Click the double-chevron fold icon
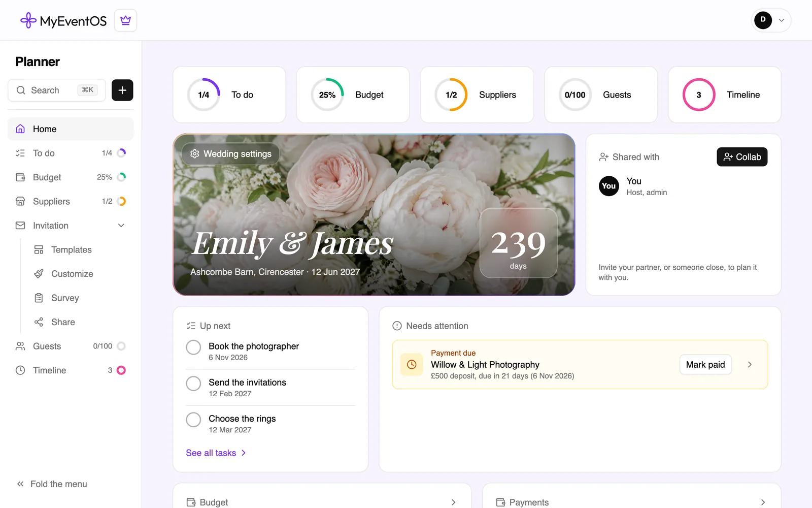Viewport: 812px width, 508px height. point(20,484)
